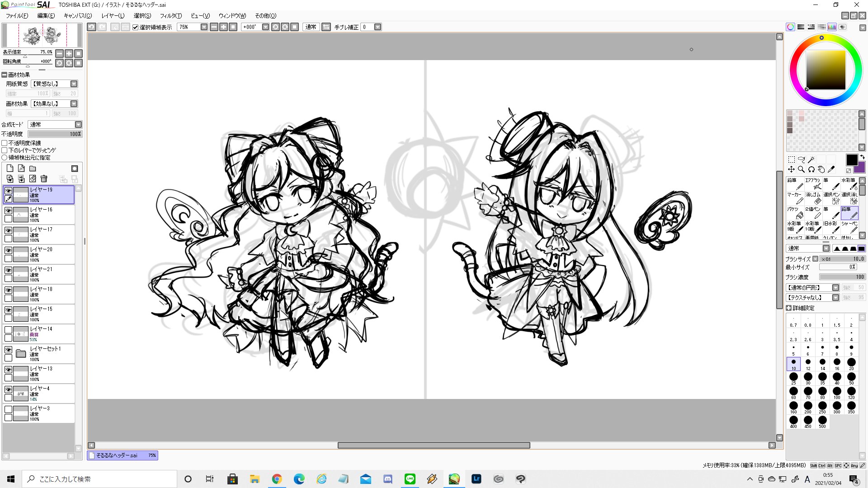Select brush size 20 preset
Image resolution: width=868 pixels, height=488 pixels.
(x=851, y=363)
